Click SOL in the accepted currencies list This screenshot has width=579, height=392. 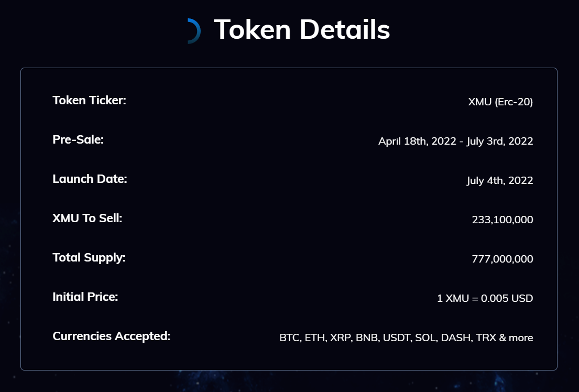425,337
